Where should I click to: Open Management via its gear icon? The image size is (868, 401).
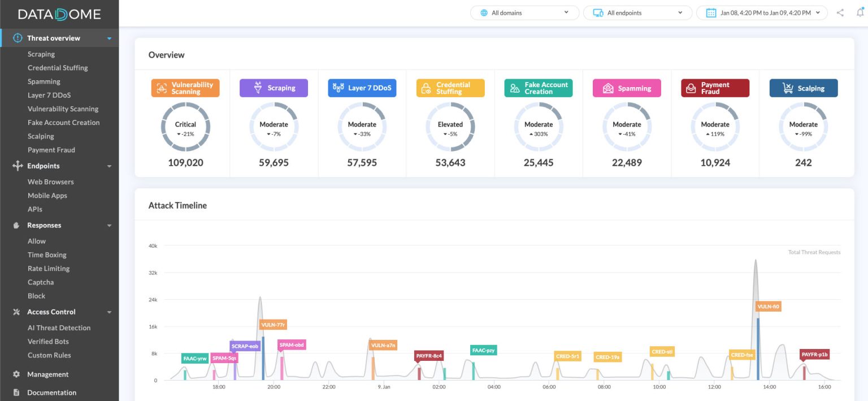16,374
